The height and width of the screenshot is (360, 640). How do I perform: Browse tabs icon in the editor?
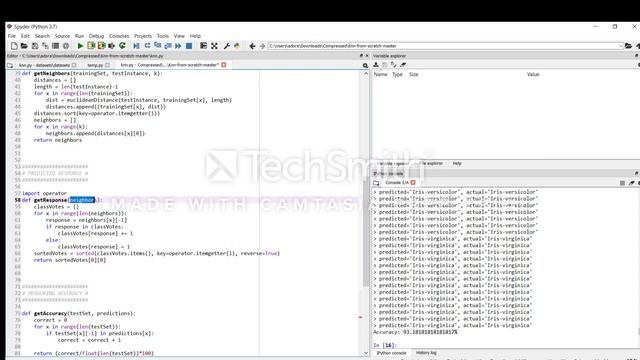[x=10, y=65]
